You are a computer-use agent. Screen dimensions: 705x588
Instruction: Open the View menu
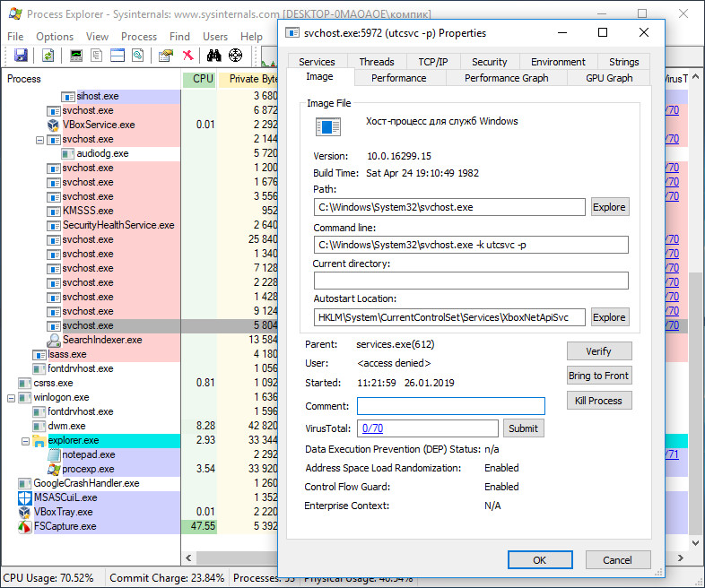[97, 37]
